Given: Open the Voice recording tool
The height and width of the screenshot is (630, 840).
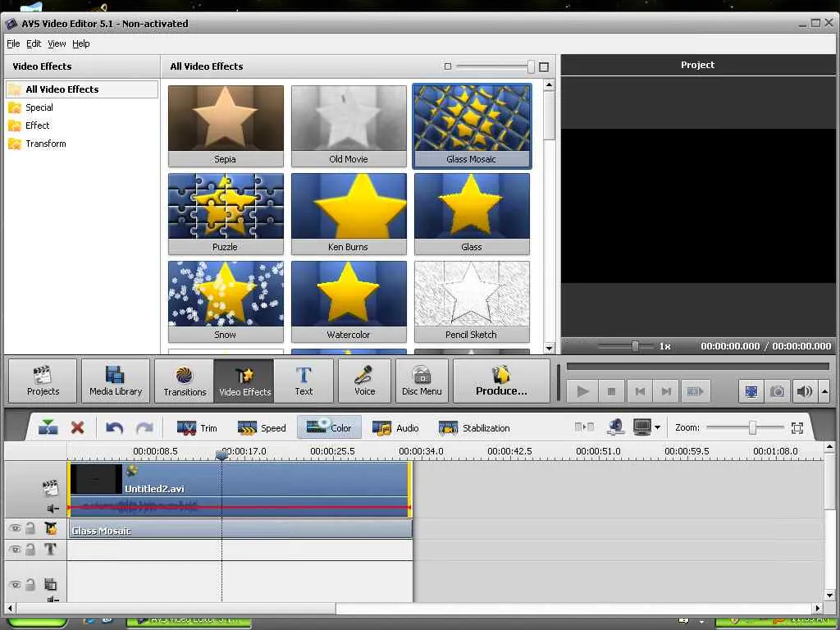Looking at the screenshot, I should click(364, 381).
